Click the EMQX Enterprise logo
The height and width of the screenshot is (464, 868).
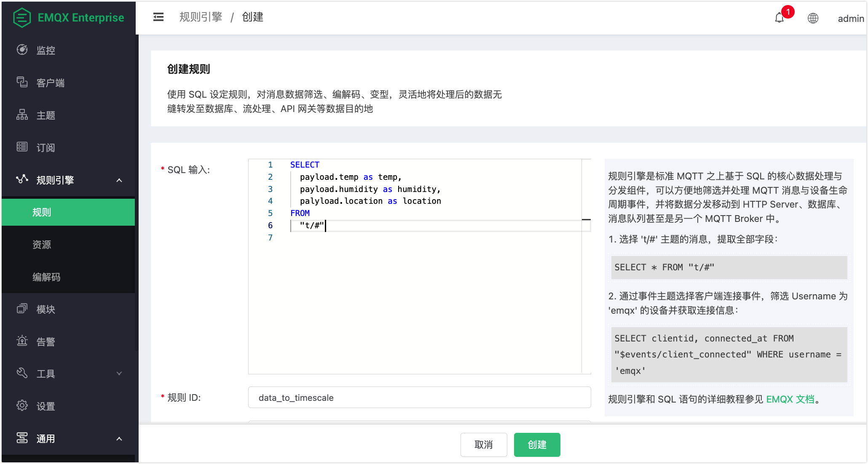coord(22,18)
